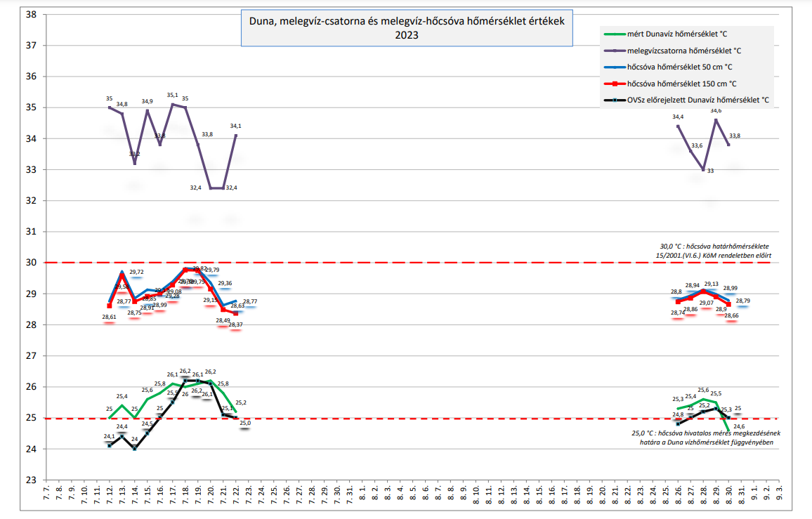This screenshot has height=519, width=812.
Task: Click the 30,0 °C határhőmérséklet annotation text
Action: tap(712, 251)
